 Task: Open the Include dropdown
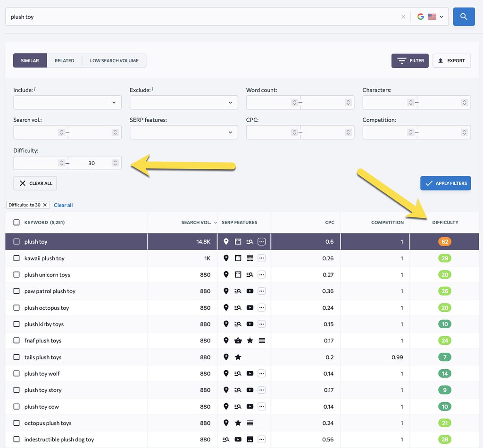pyautogui.click(x=67, y=102)
